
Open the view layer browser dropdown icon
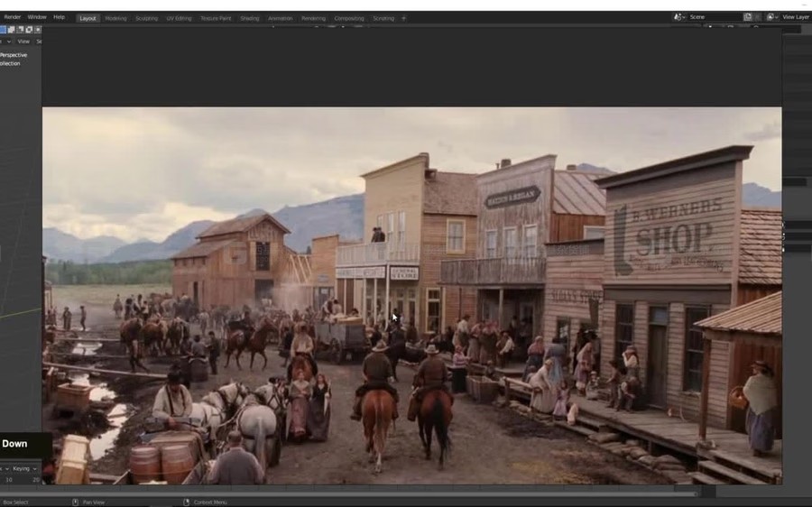(x=772, y=17)
